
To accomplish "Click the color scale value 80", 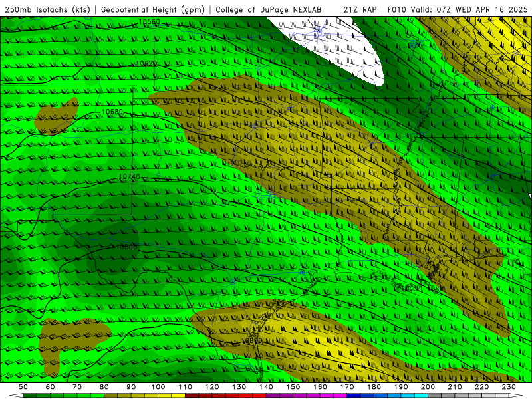I will click(x=104, y=387).
